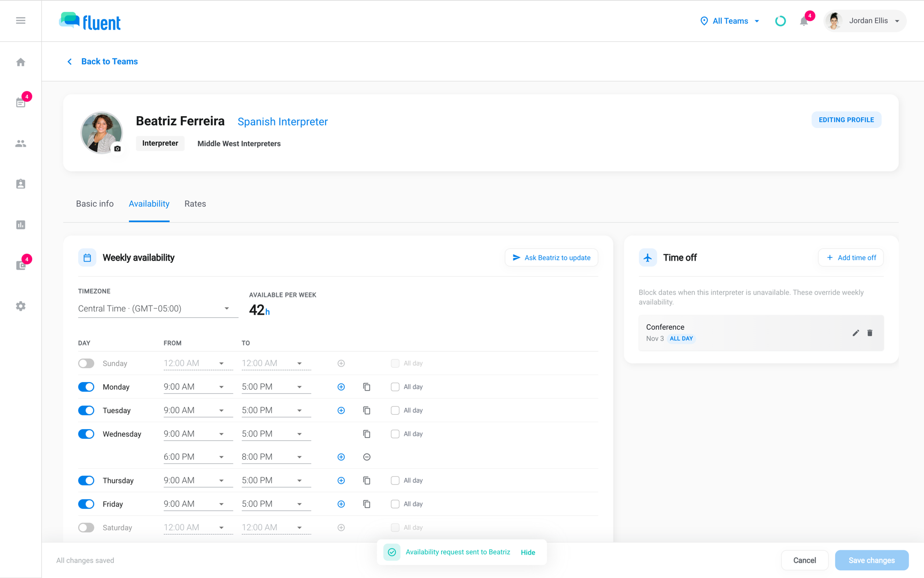Click the fluent logo

(90, 21)
